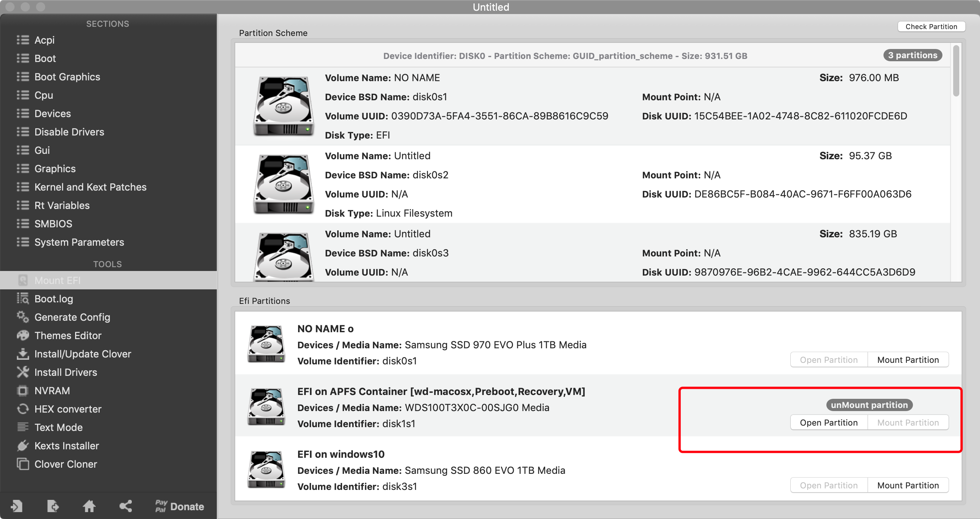This screenshot has width=980, height=519.
Task: Select the SMBIOS section
Action: (53, 224)
